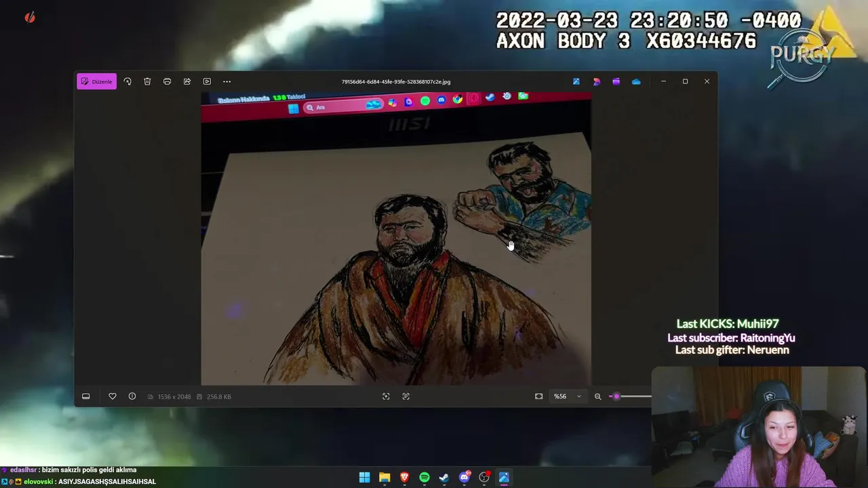Open Spotify from taskbar

(425, 477)
